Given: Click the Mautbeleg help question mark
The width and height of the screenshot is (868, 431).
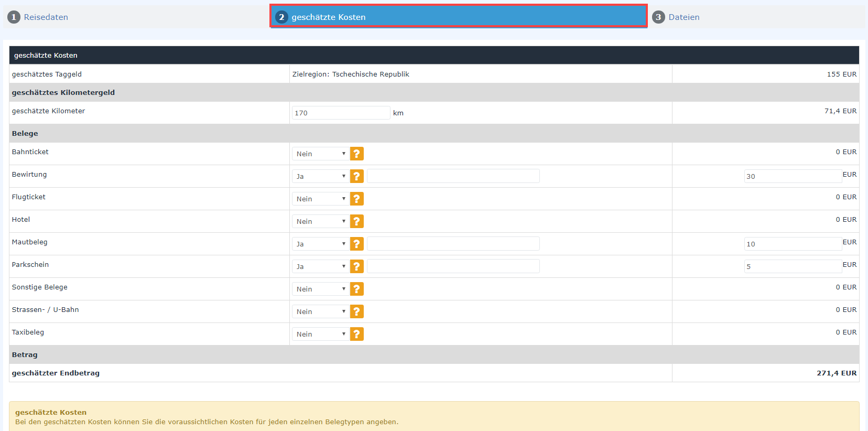Looking at the screenshot, I should coord(356,244).
